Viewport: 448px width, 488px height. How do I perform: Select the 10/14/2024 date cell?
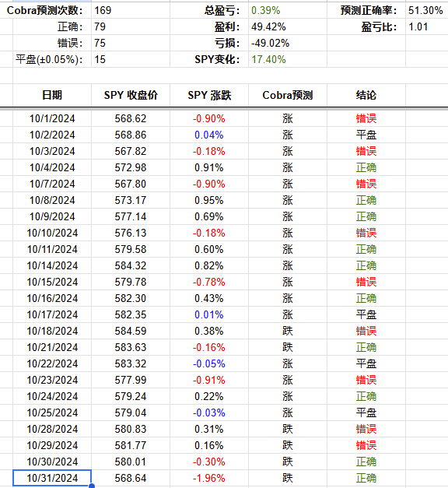52,265
